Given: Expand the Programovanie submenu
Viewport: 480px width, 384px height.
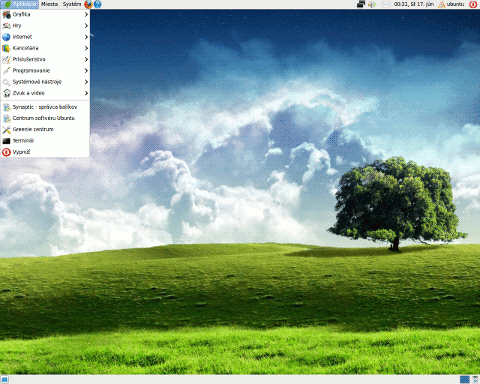Looking at the screenshot, I should point(45,71).
